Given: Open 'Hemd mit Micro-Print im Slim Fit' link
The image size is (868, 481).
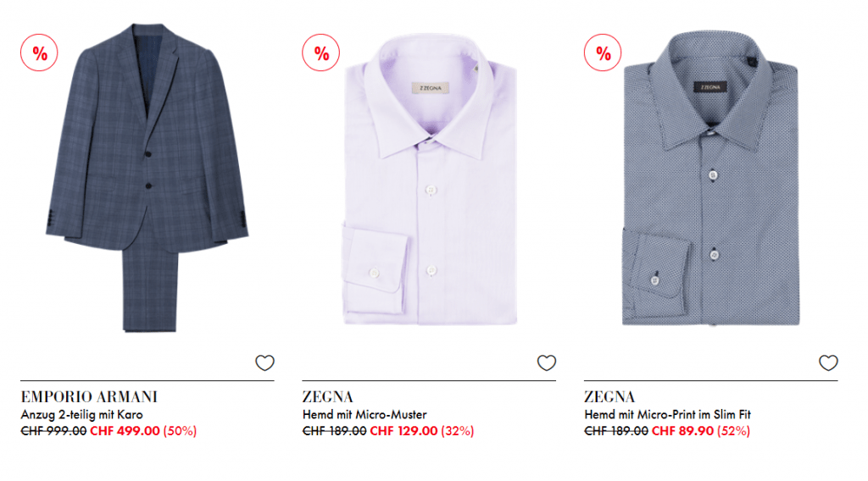Looking at the screenshot, I should (668, 415).
